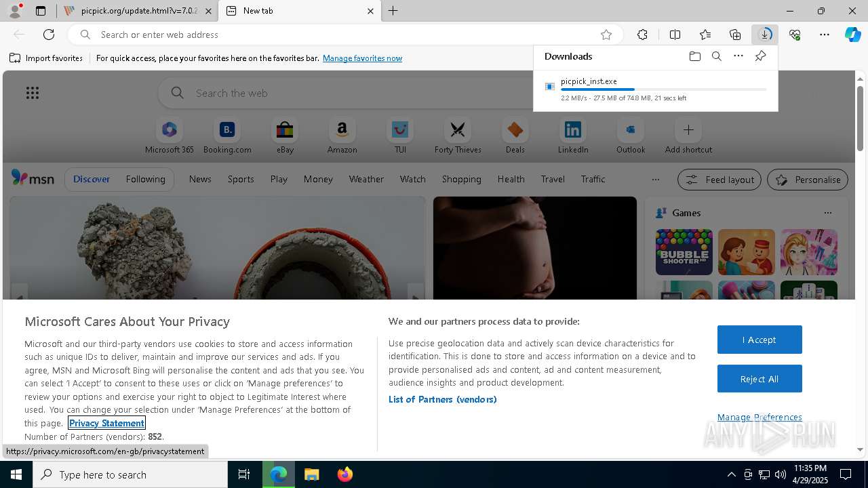Add this page to favorites star
Image resolution: width=868 pixels, height=488 pixels.
tap(606, 35)
